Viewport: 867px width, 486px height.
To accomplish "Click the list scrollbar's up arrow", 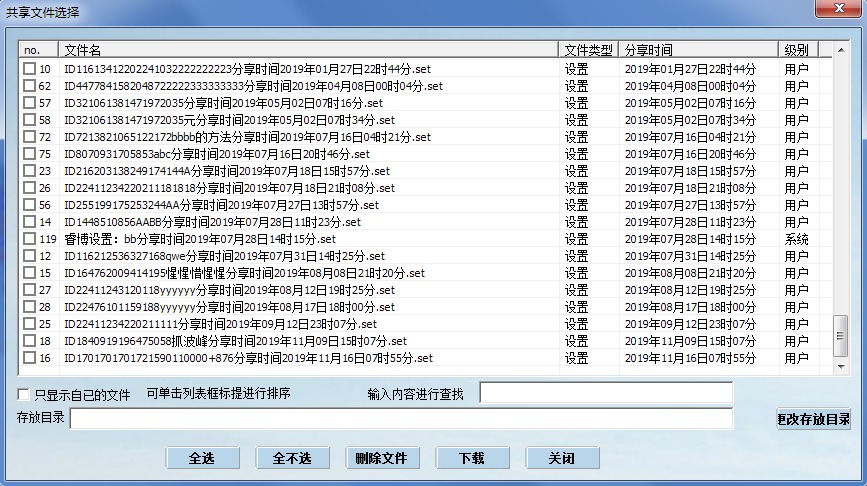I will click(840, 48).
